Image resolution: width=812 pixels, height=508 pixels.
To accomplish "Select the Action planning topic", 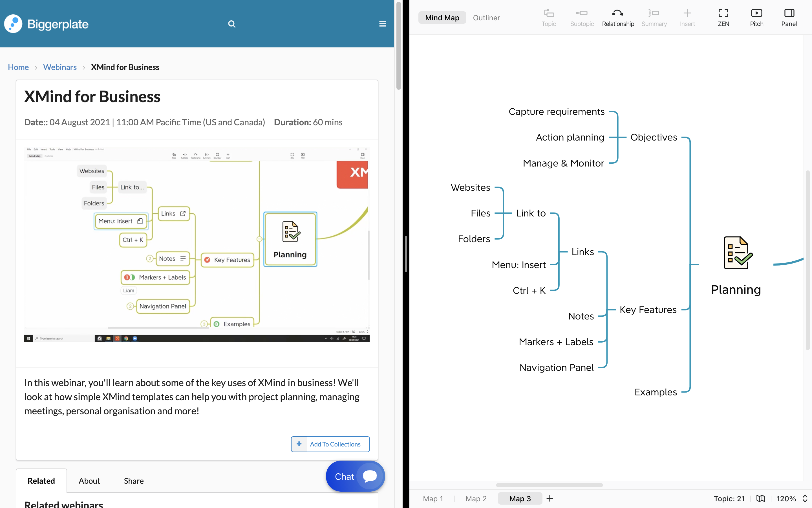I will (570, 137).
